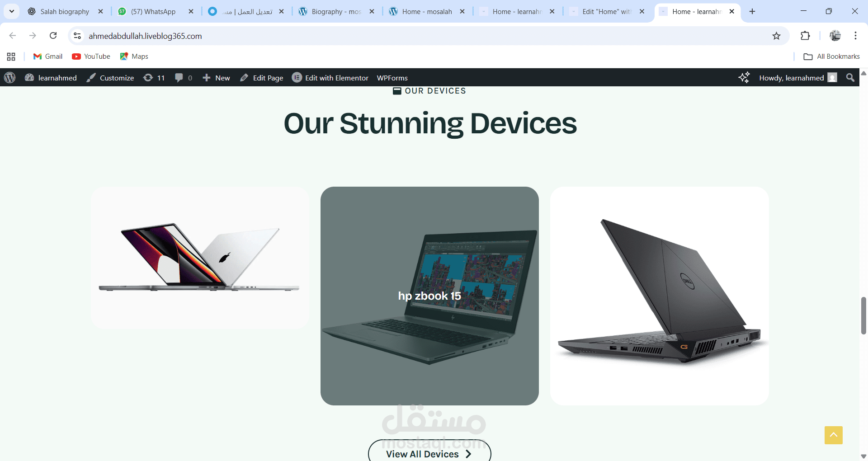This screenshot has height=461, width=868.
Task: Switch to the Salah biography tab
Action: tap(65, 11)
